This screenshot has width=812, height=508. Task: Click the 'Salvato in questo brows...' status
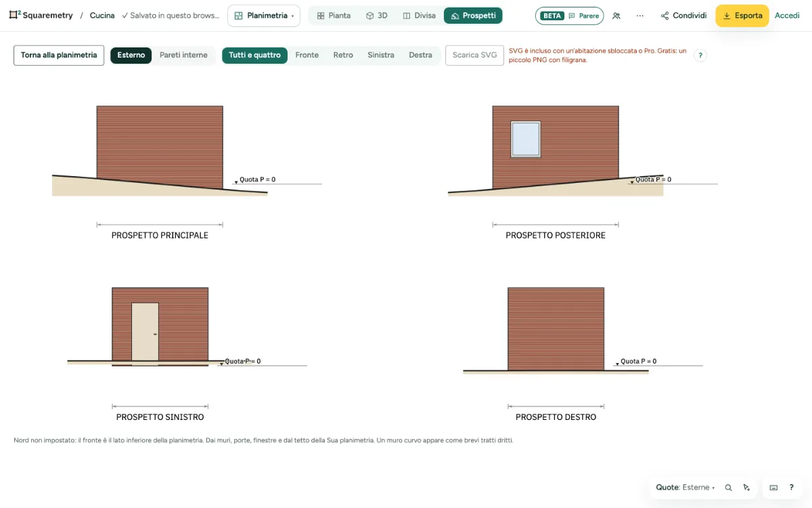171,16
